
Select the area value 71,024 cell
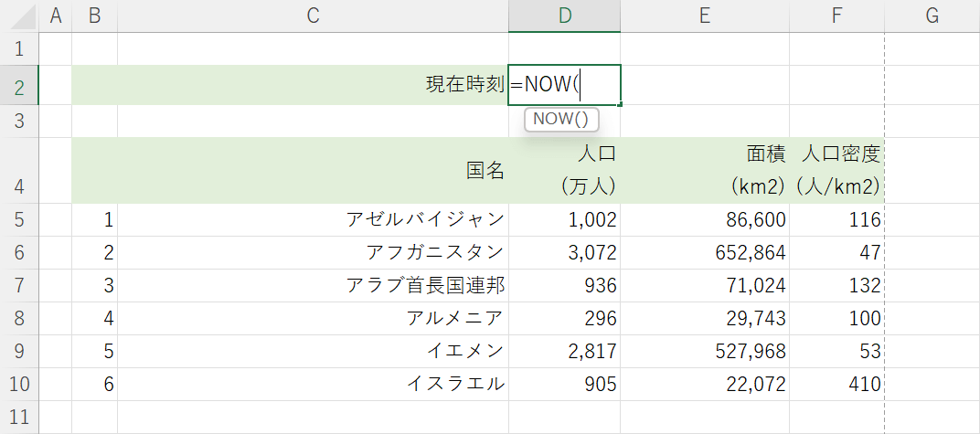[704, 285]
